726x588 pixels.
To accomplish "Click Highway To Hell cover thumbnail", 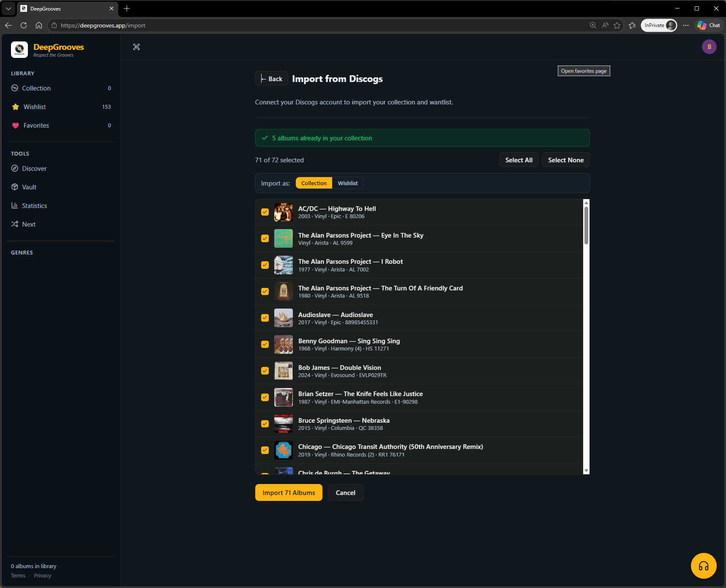I will click(284, 212).
